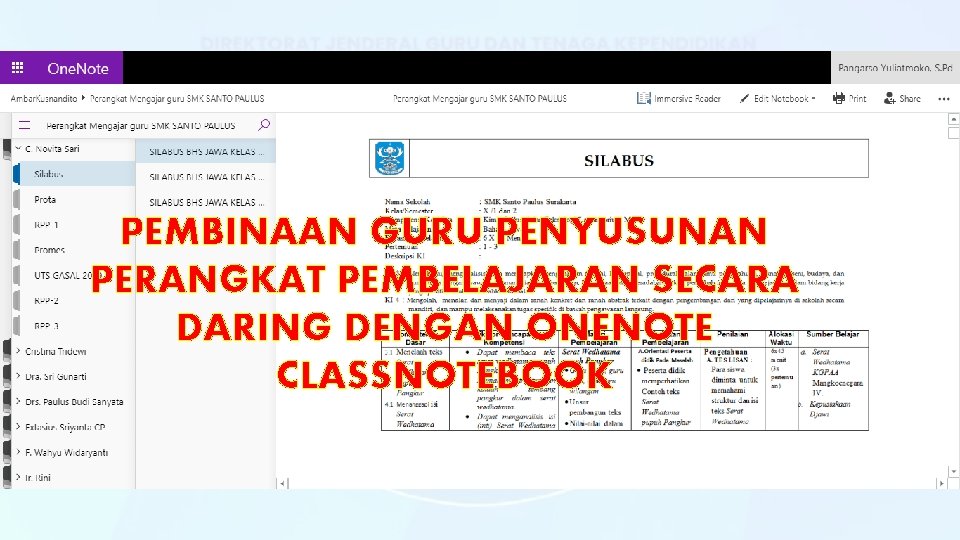Open the more options ellipsis menu

943,99
